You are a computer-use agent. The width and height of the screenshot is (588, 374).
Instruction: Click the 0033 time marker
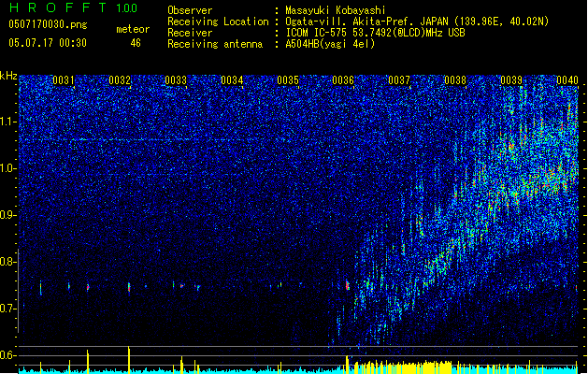point(176,80)
